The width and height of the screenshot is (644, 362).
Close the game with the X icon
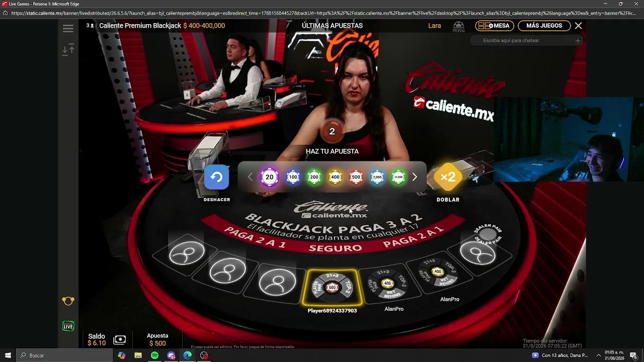pos(579,26)
